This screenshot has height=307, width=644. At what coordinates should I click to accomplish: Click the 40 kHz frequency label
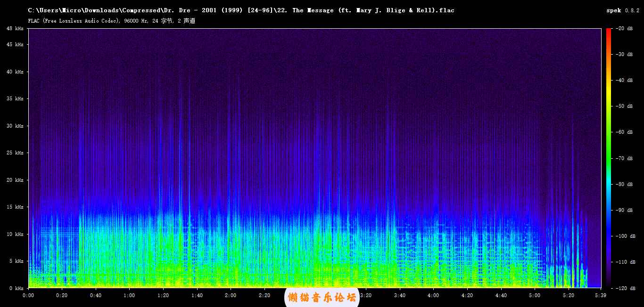coord(15,72)
